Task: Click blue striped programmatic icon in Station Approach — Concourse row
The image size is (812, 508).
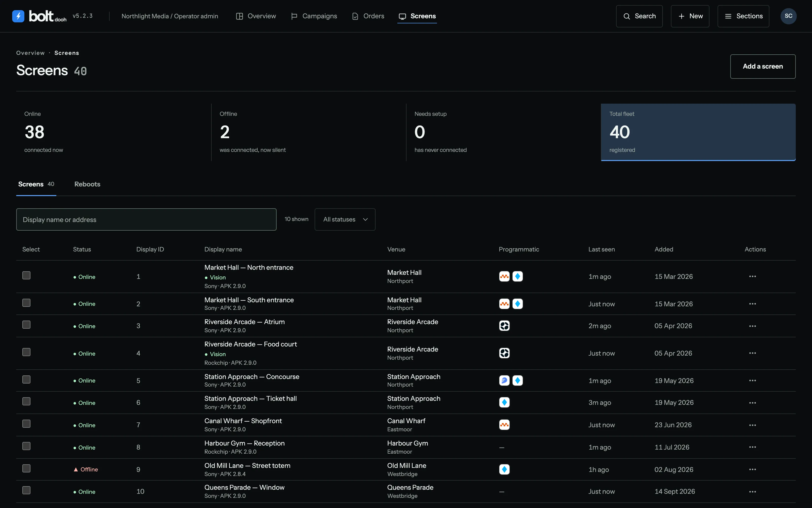Action: tap(504, 381)
